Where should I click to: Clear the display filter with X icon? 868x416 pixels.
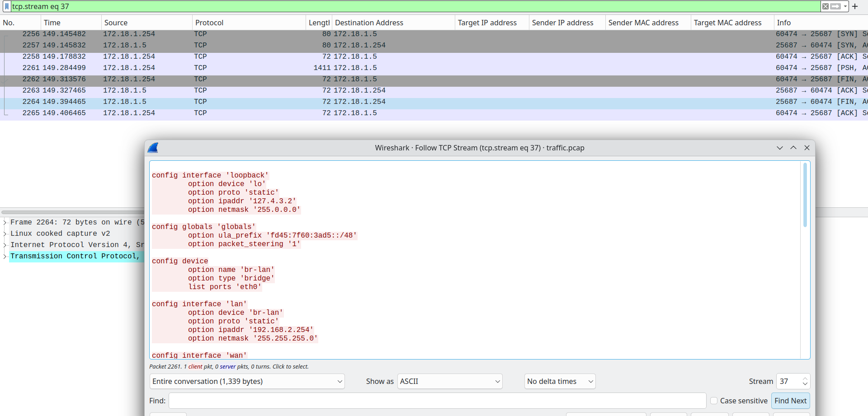[826, 6]
